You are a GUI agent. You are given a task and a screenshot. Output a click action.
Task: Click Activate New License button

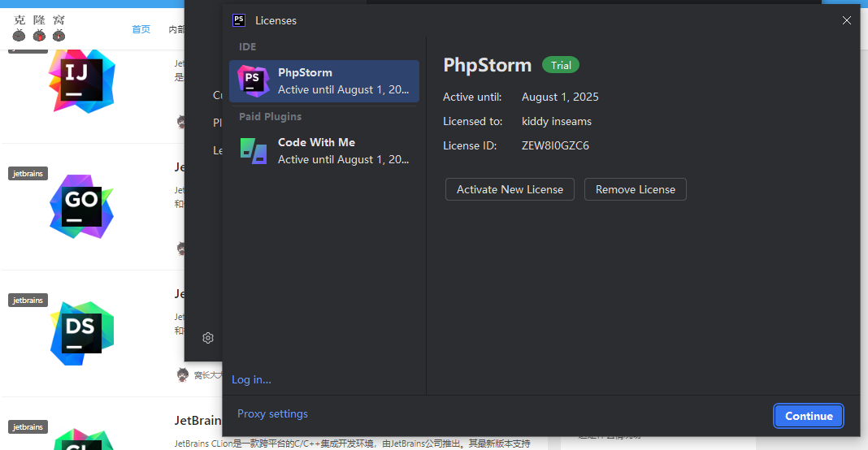point(510,189)
